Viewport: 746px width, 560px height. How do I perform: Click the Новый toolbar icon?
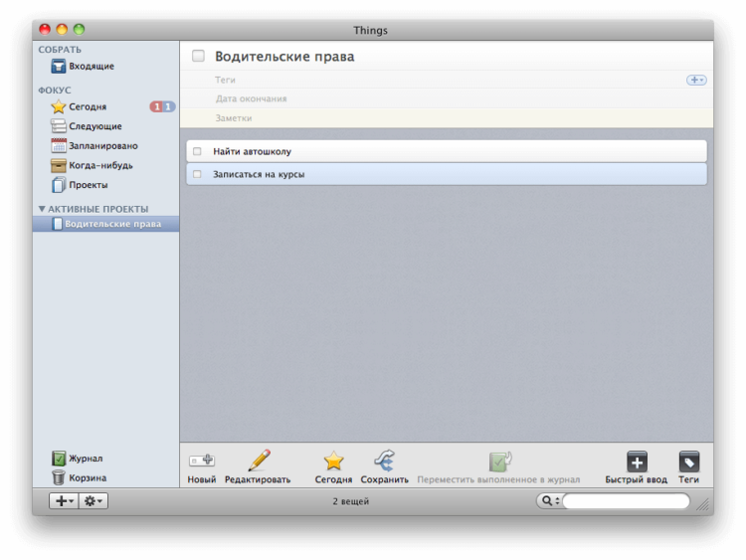tap(202, 461)
